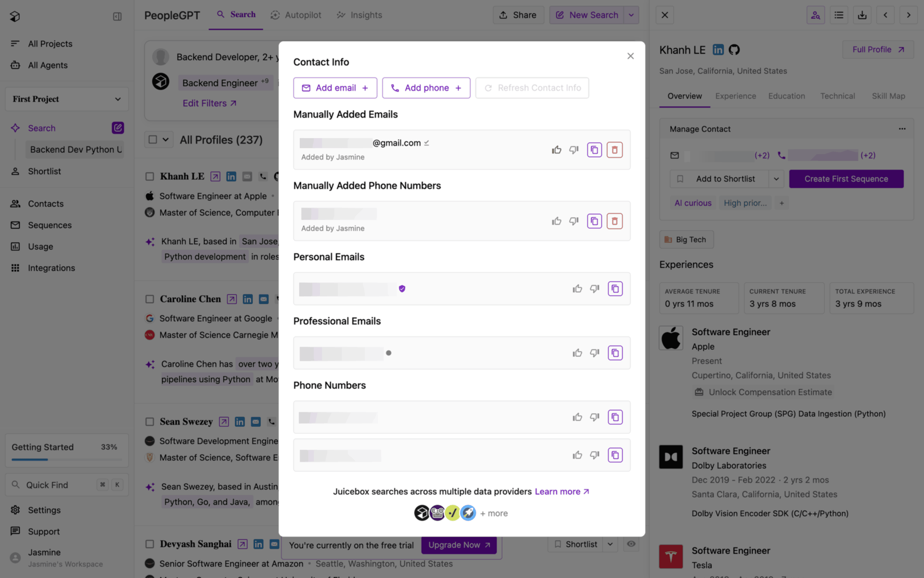Copy the first listed phone number
The image size is (924, 578).
pyautogui.click(x=615, y=417)
